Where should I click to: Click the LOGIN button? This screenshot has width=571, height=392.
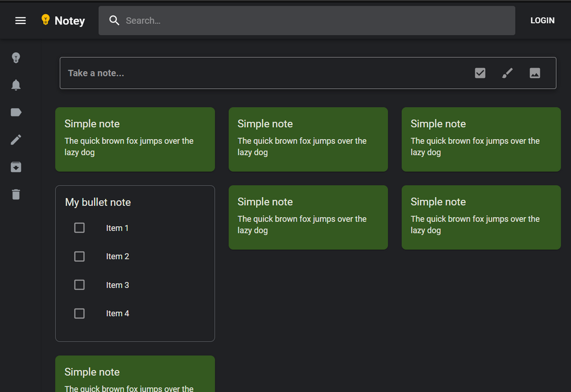[x=542, y=20]
